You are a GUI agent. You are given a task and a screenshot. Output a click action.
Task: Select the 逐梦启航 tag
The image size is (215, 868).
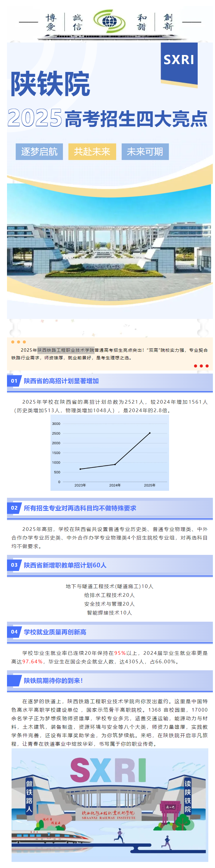(x=39, y=152)
